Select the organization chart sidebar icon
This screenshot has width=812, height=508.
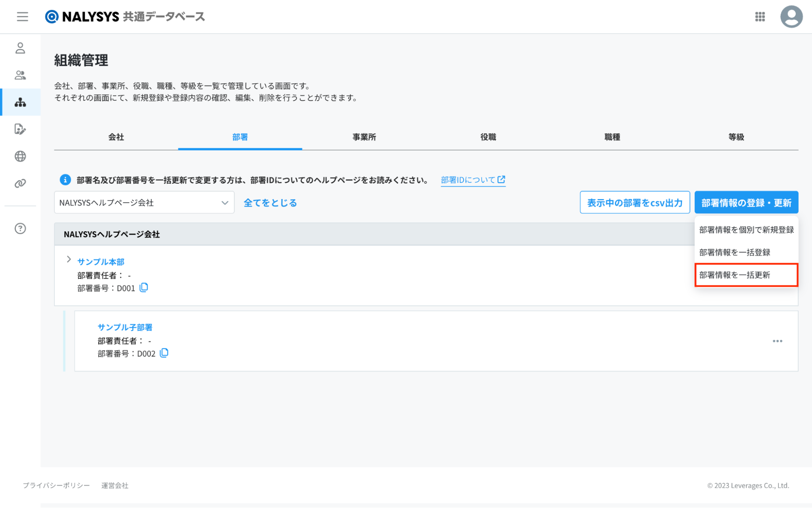(20, 102)
